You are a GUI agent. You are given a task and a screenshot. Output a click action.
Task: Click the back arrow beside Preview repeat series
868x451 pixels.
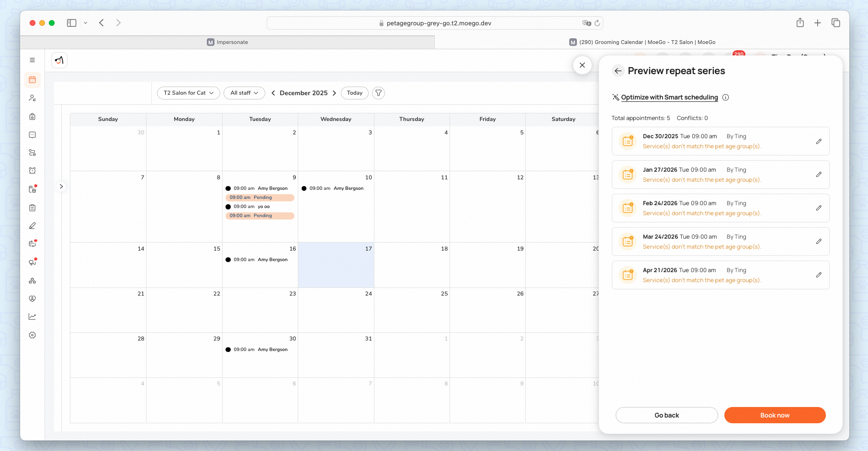tap(618, 71)
